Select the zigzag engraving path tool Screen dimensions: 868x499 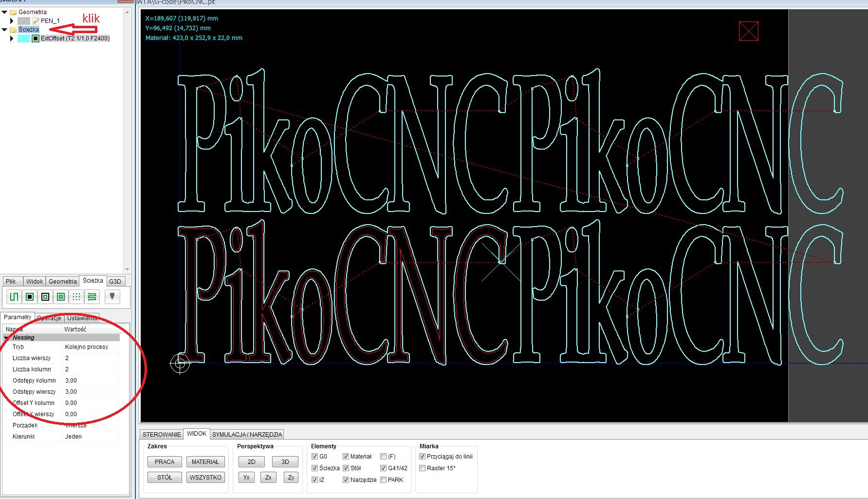pyautogui.click(x=14, y=297)
